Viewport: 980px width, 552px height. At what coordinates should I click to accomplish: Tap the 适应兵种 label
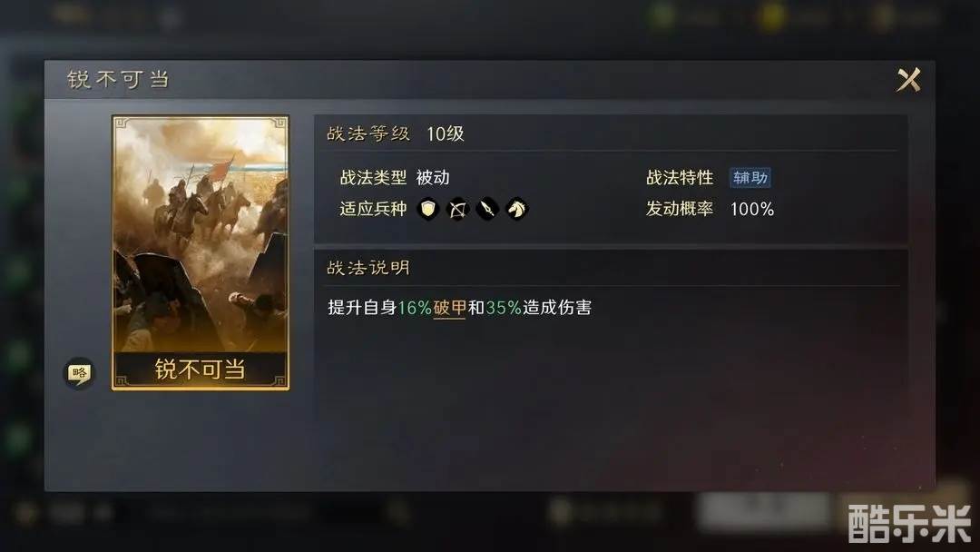click(x=373, y=209)
